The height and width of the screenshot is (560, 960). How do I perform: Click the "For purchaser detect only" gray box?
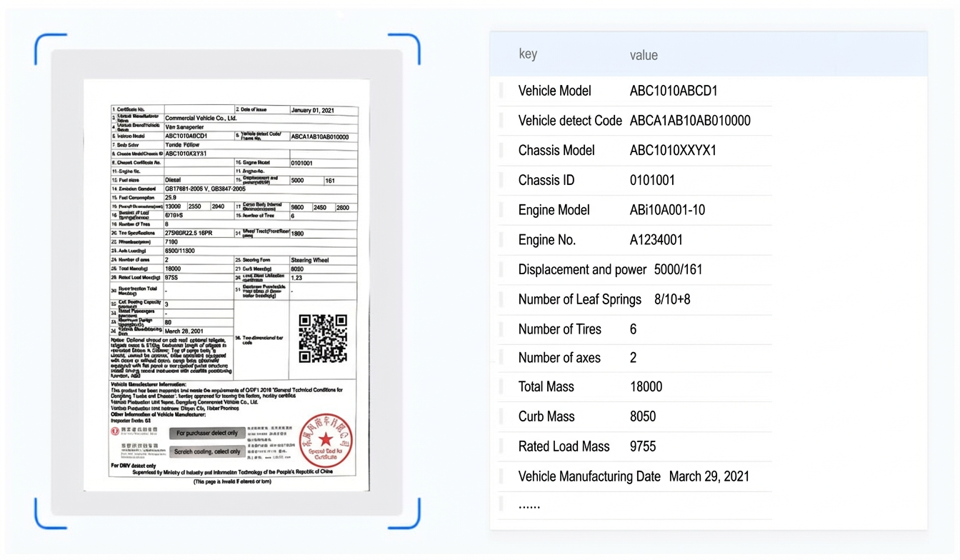(207, 434)
